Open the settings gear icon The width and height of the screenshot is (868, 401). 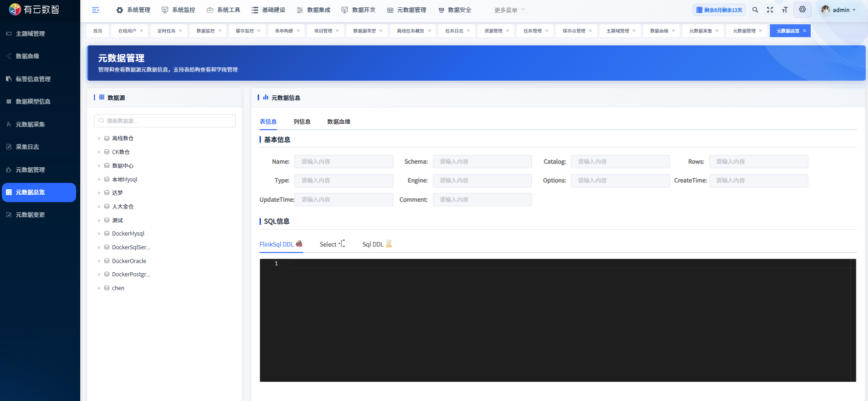tap(802, 10)
